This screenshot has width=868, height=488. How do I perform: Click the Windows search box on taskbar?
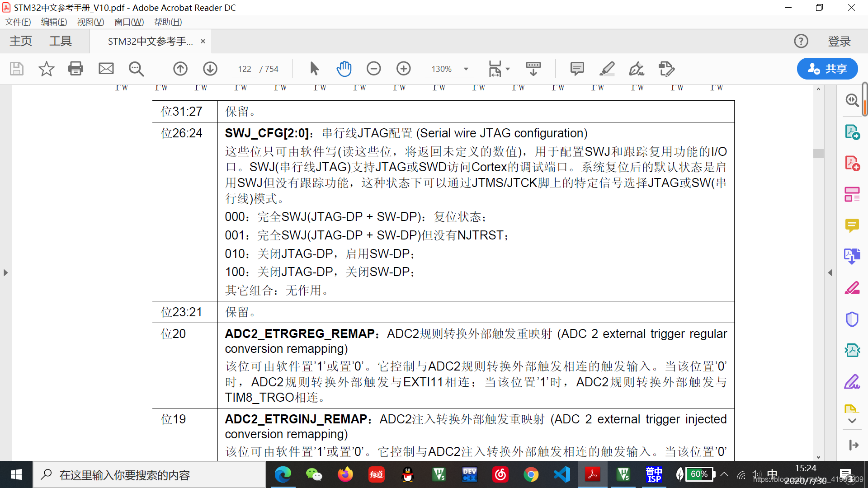[x=149, y=475]
